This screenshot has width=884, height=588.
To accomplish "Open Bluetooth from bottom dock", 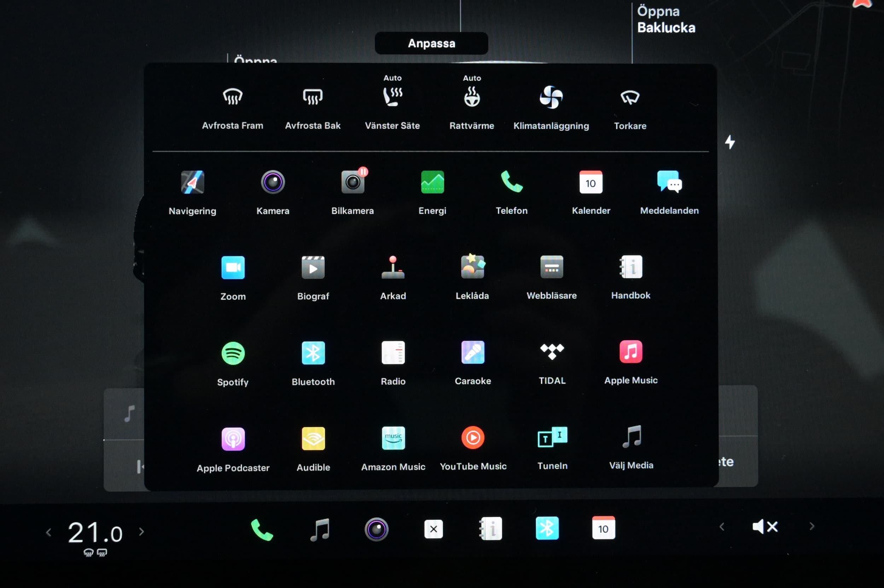I will click(x=547, y=528).
